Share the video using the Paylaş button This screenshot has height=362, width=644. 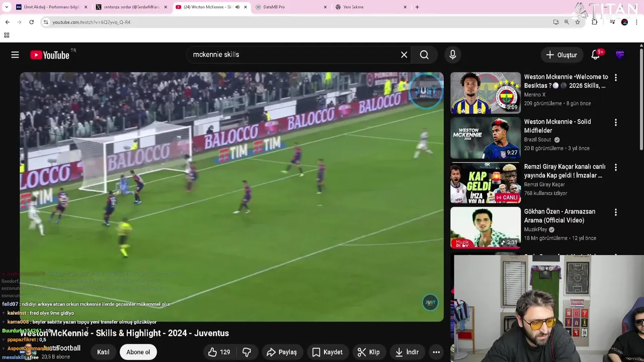pos(282,352)
